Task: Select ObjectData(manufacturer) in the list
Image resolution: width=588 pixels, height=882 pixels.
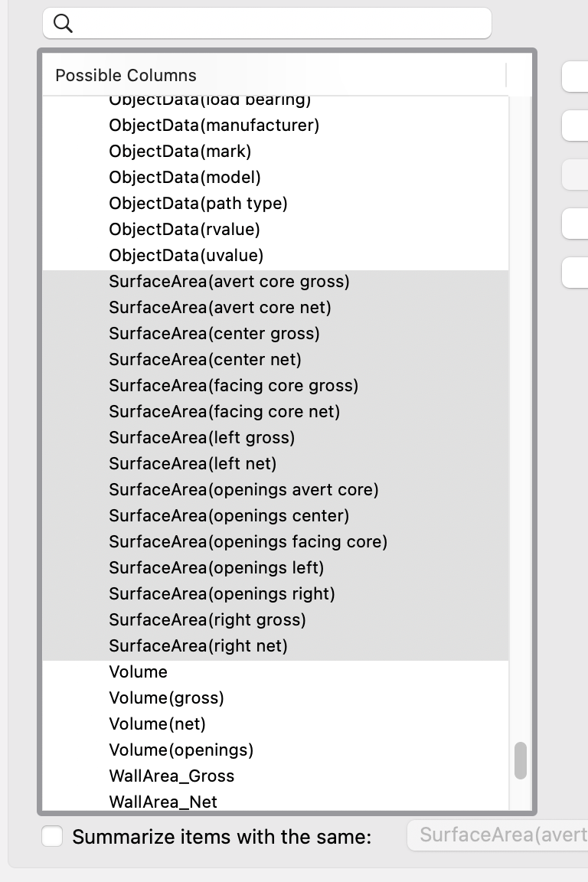Action: pos(214,125)
